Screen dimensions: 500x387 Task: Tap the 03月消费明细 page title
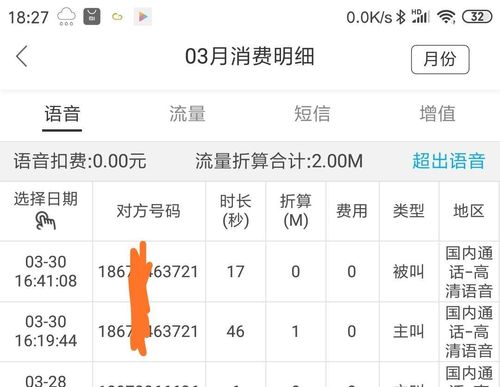[x=250, y=56]
